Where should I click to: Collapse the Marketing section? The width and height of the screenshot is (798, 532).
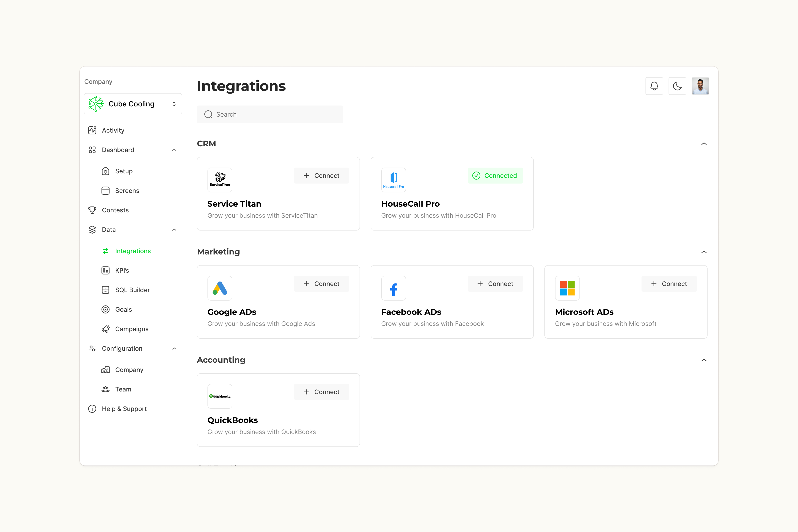[704, 252]
